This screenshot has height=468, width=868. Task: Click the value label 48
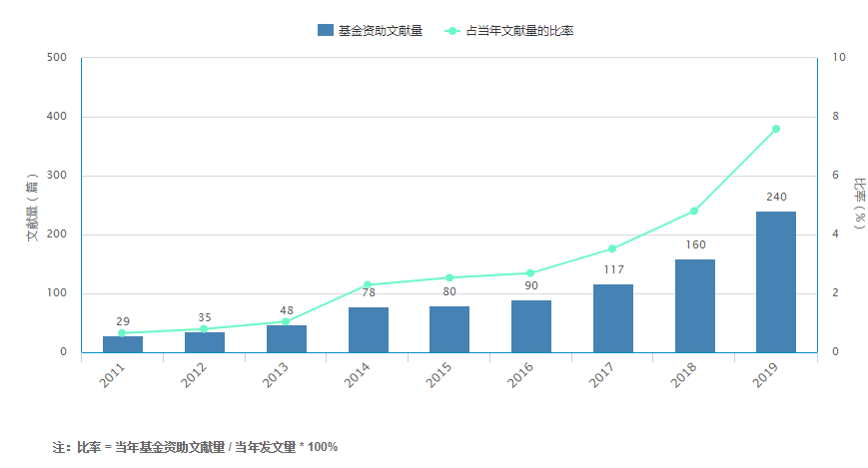tap(287, 310)
